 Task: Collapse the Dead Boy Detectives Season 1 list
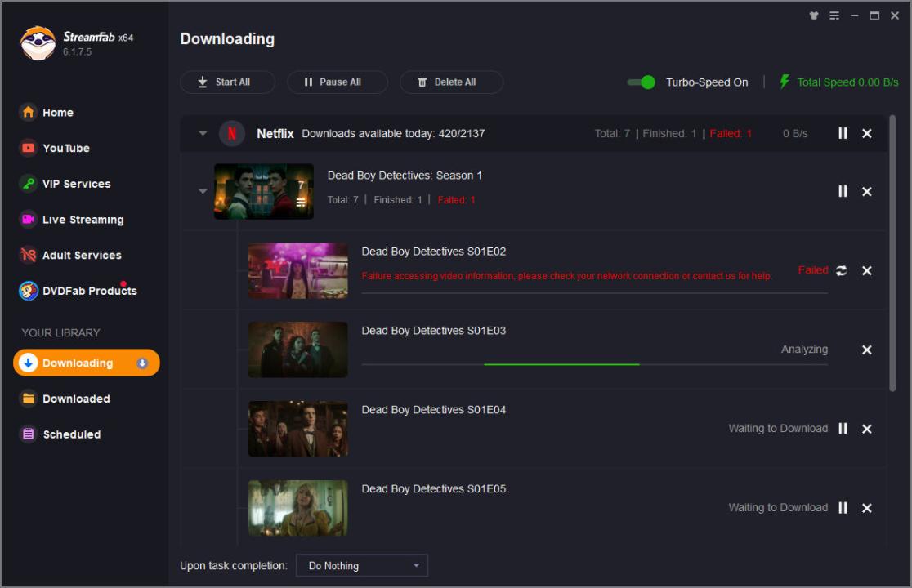click(x=203, y=192)
